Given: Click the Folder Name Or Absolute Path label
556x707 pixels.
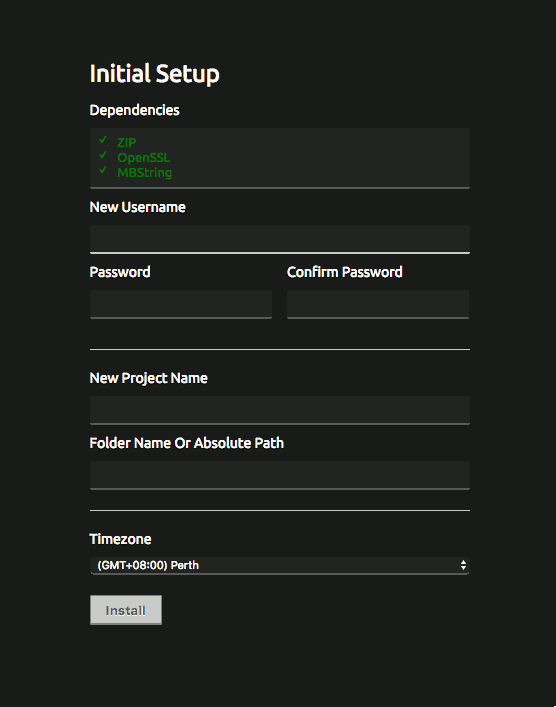Looking at the screenshot, I should (187, 443).
